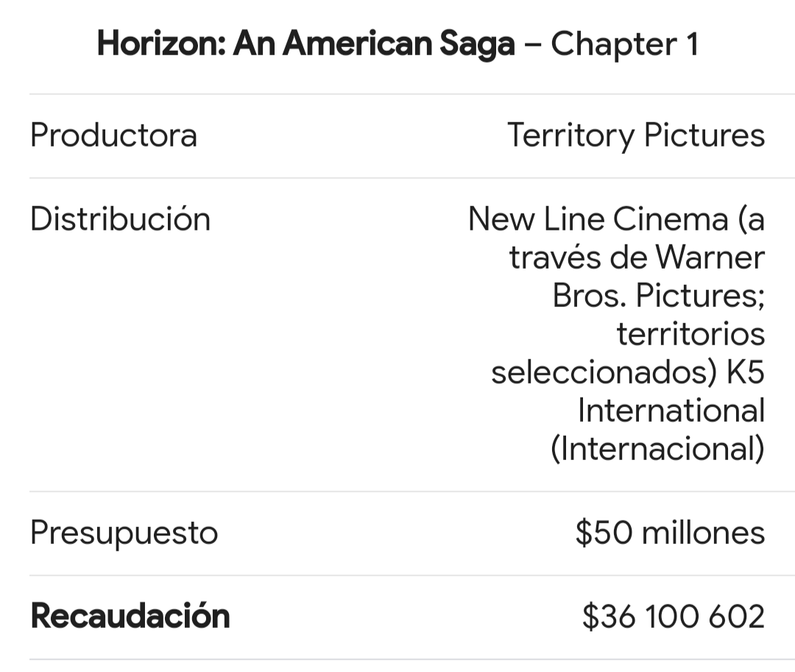The height and width of the screenshot is (672, 795).
Task: Select the $50 millones budget value
Action: [x=670, y=533]
